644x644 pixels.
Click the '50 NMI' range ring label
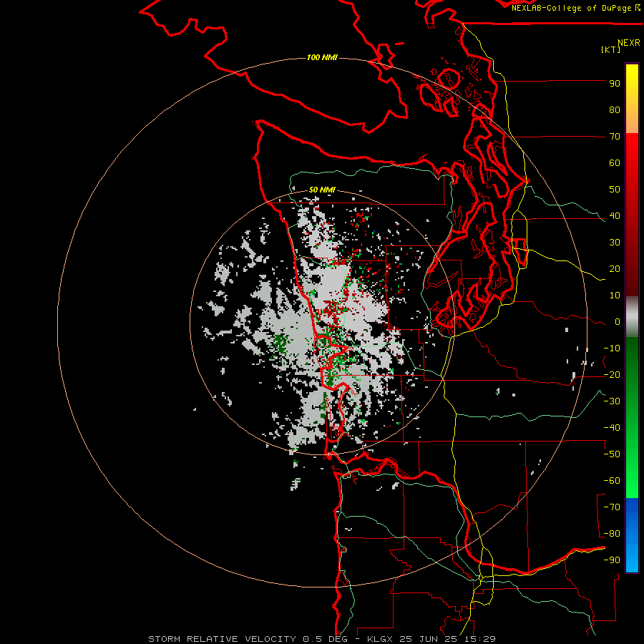[x=322, y=190]
